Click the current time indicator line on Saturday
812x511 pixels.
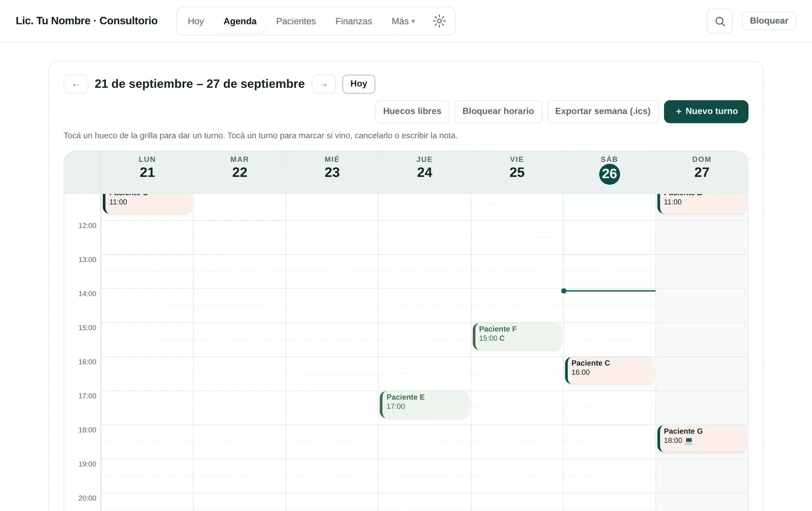[609, 291]
